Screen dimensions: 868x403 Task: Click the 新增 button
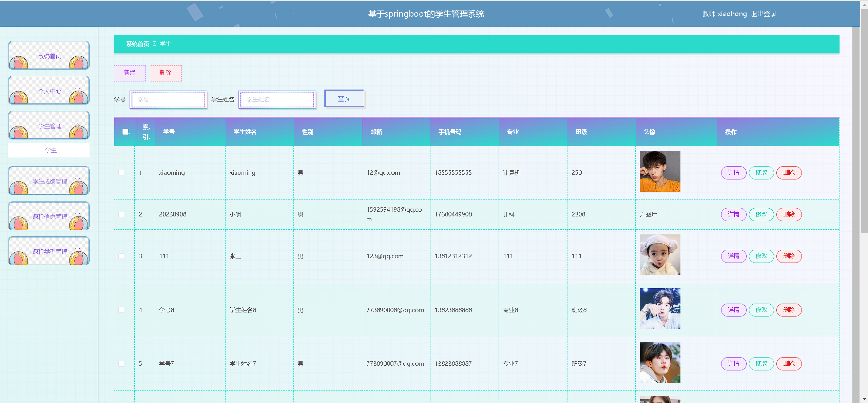click(130, 73)
